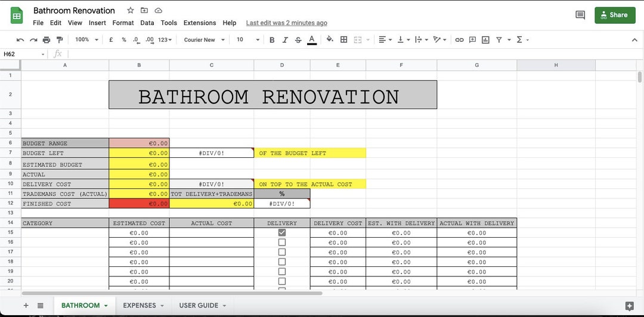Viewport: 644px width, 317px height.
Task: Open the horizontal align dropdown
Action: (385, 40)
